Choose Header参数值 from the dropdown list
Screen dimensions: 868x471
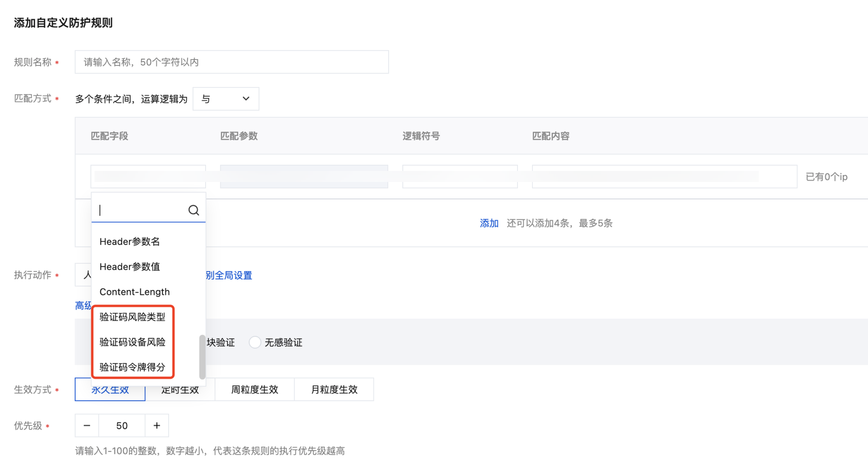click(130, 267)
